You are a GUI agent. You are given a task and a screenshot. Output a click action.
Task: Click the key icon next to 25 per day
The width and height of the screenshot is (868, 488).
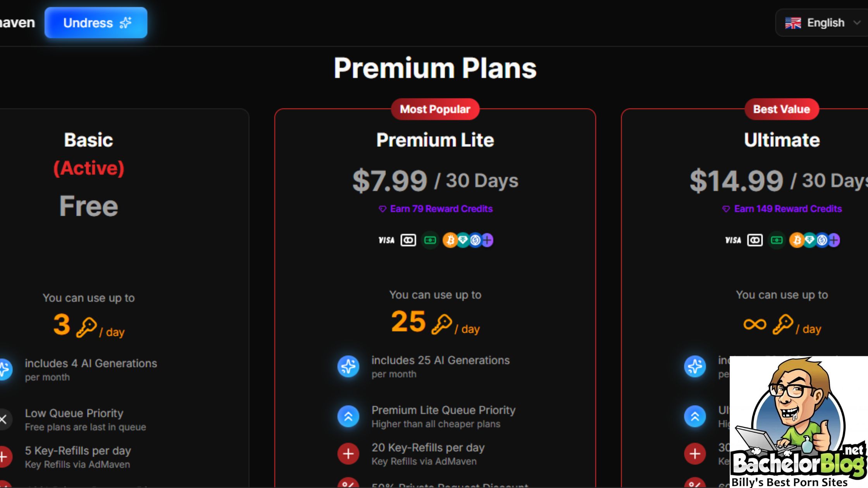point(442,324)
